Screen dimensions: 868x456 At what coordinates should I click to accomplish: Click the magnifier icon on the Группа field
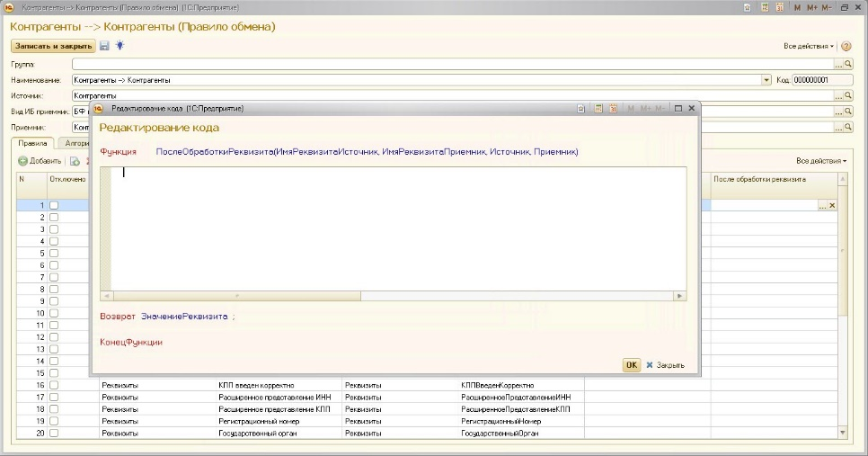coord(846,65)
